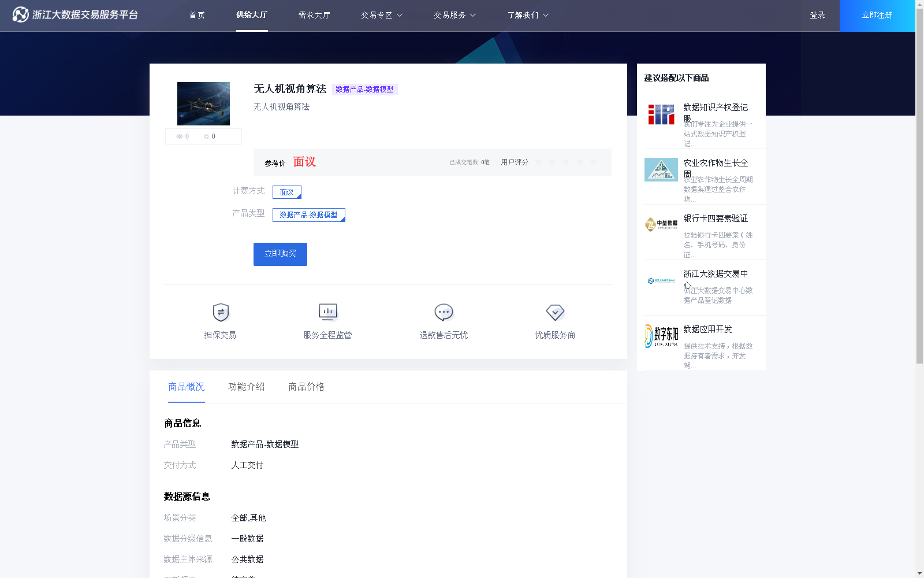924x578 pixels.
Task: Click the platform logo icon in header
Action: point(21,14)
